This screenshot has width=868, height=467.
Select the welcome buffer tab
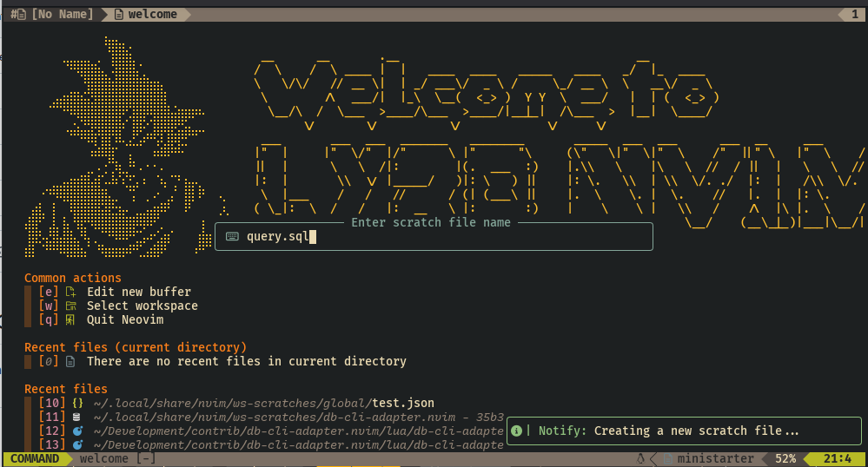pos(146,15)
